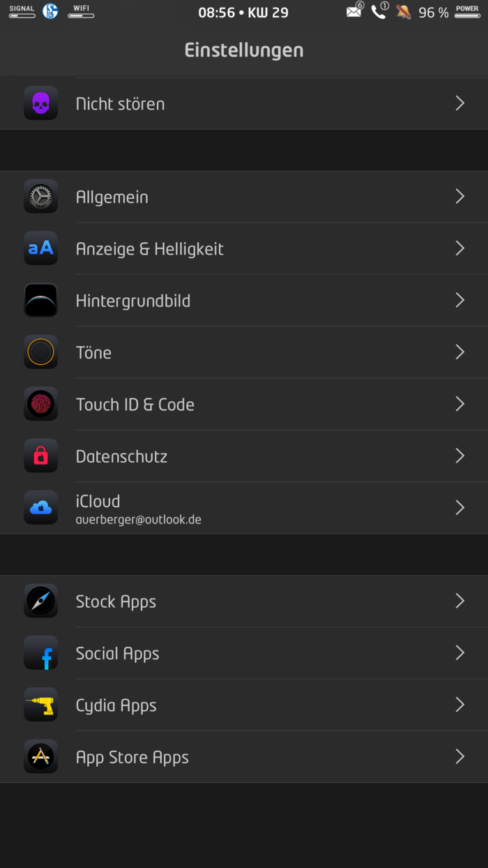Tap the aA display brightness icon

[x=40, y=248]
